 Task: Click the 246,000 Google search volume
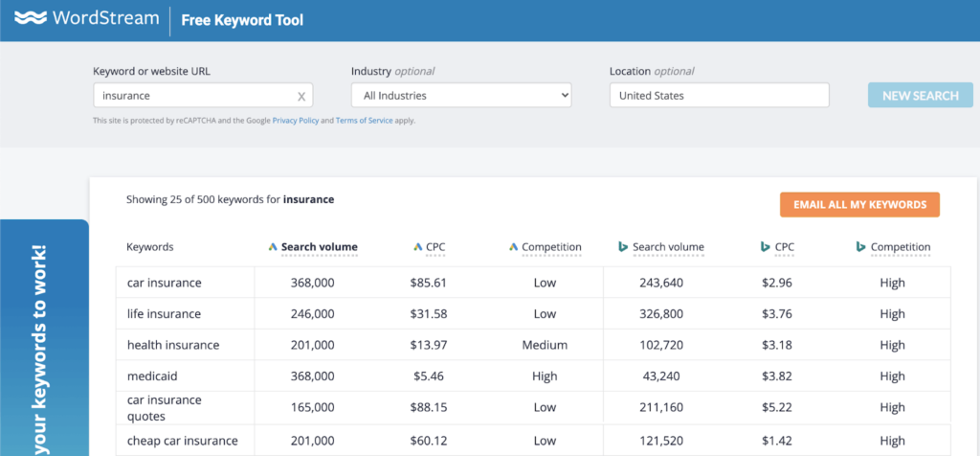click(313, 314)
